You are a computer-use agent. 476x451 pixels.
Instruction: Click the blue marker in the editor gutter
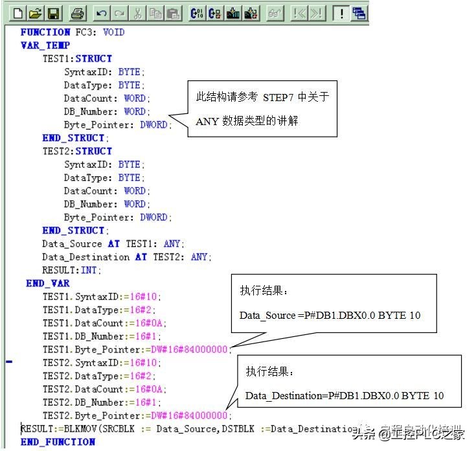point(9,362)
